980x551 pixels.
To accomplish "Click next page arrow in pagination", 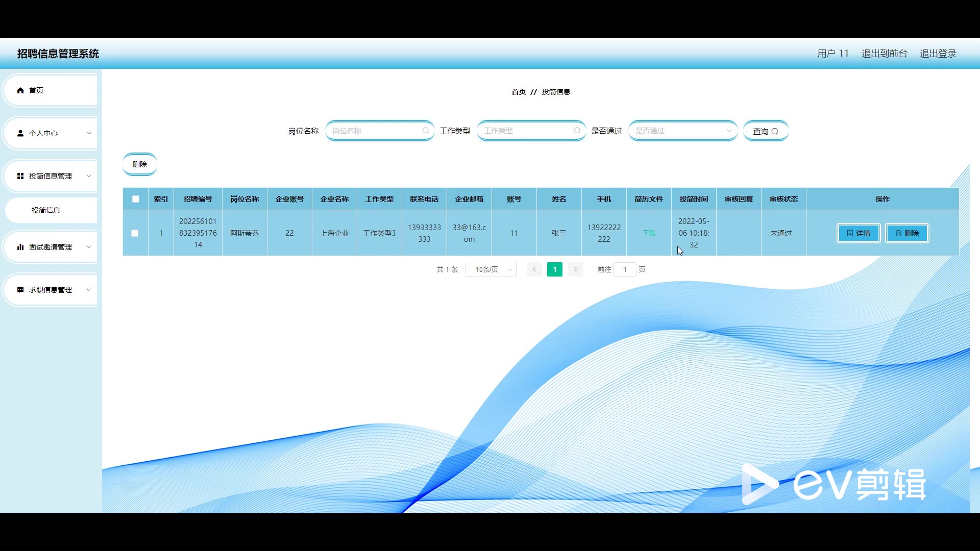I will (x=575, y=269).
